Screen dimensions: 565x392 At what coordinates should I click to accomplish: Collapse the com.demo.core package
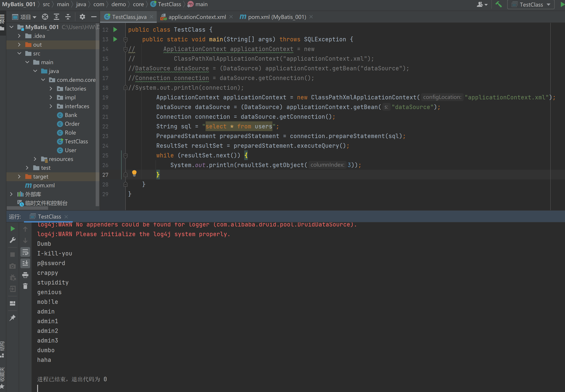pyautogui.click(x=43, y=80)
